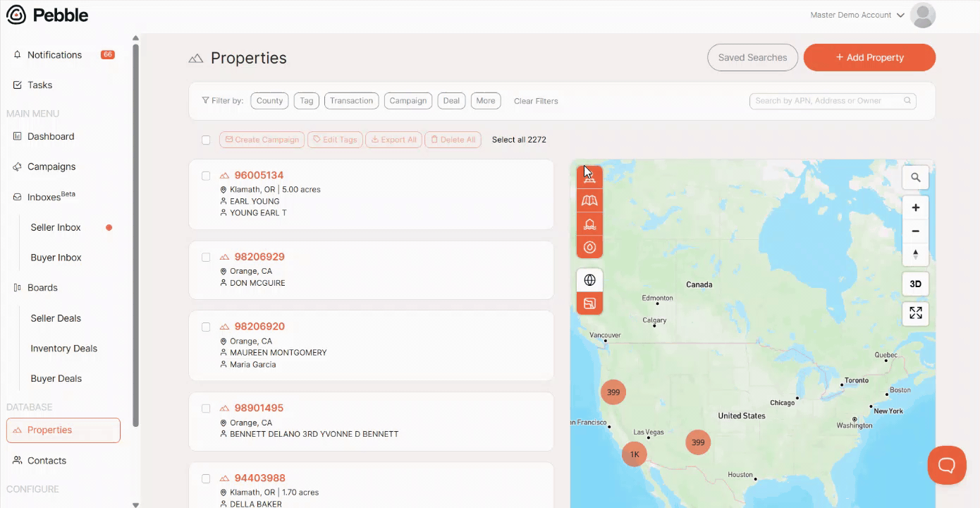Click Edit Tags button
The width and height of the screenshot is (980, 508).
click(x=335, y=140)
